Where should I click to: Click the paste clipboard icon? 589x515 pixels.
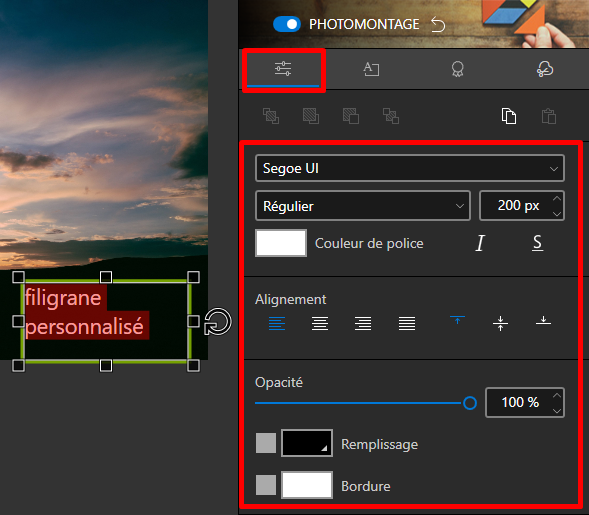tap(549, 116)
